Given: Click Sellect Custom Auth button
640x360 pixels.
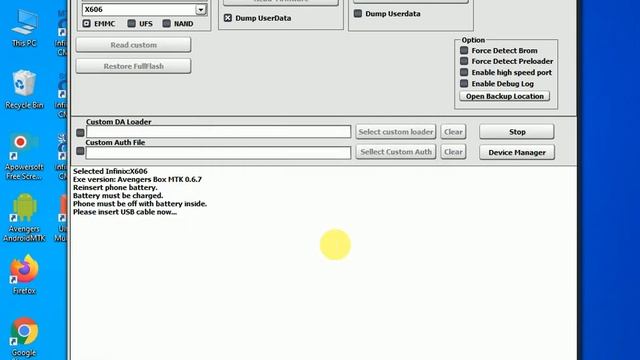Looking at the screenshot, I should click(x=396, y=152).
